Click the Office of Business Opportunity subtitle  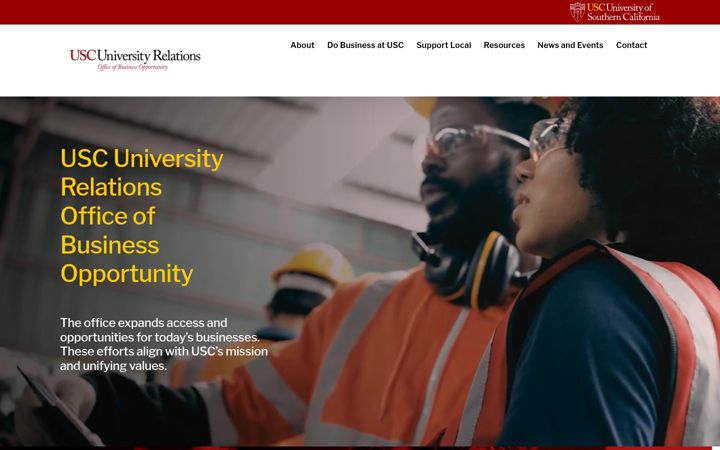(x=133, y=67)
